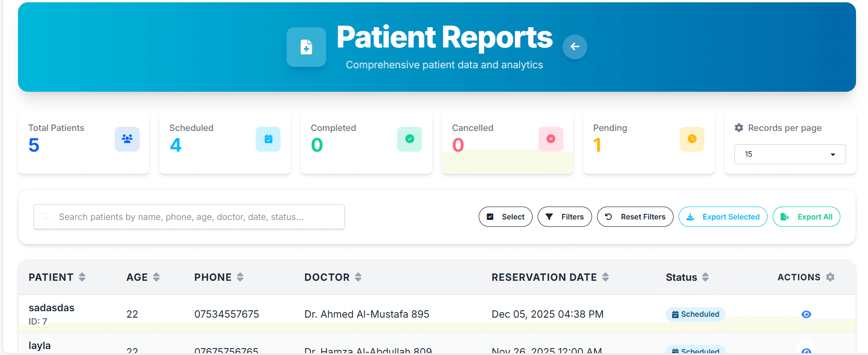Click the gear icon next to Records per page
Image resolution: width=868 pixels, height=355 pixels.
click(739, 128)
